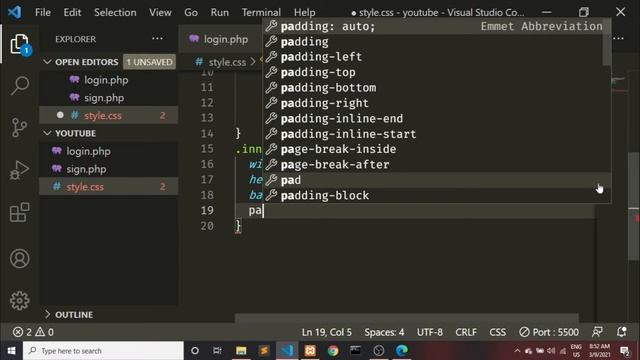Image resolution: width=640 pixels, height=360 pixels.
Task: Open the Explorer activity bar icon
Action: 20,44
